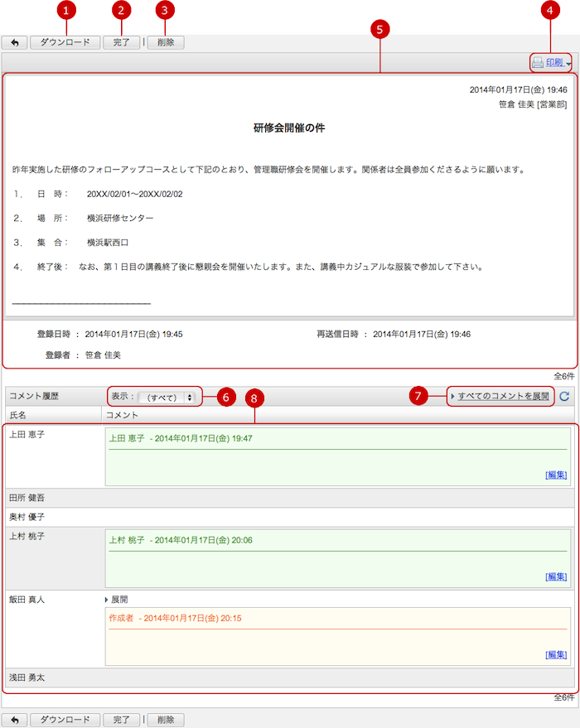
Task: Expand the 展開 triangle in 飯田 真人 row
Action: (x=107, y=599)
